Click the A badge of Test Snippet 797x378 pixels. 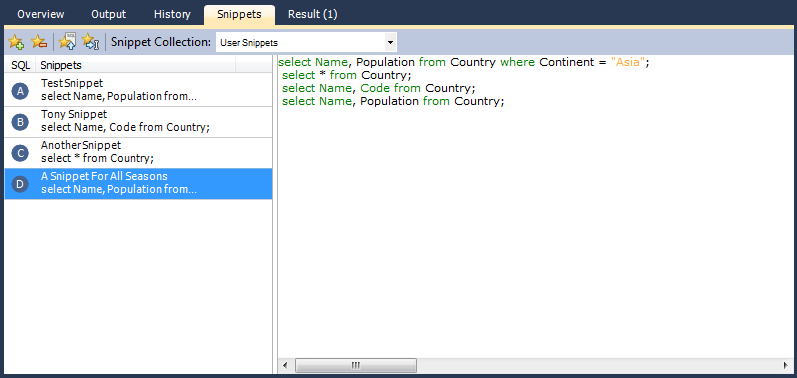(x=20, y=91)
